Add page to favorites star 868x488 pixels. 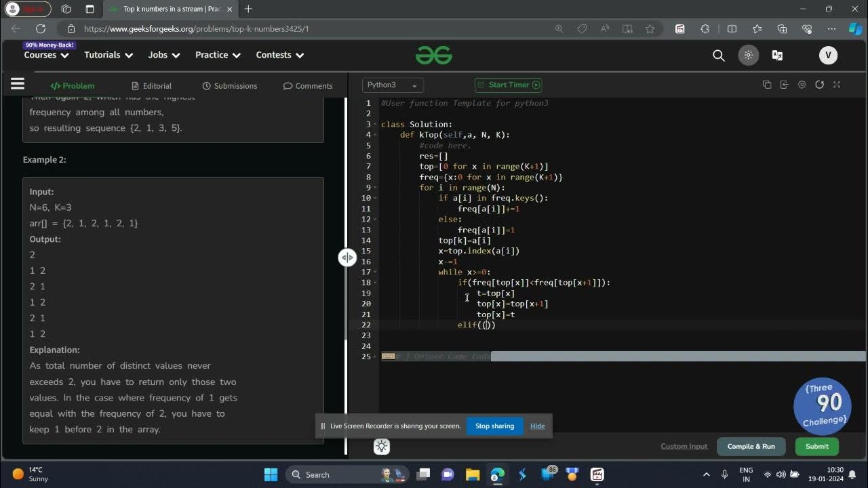[x=650, y=29]
